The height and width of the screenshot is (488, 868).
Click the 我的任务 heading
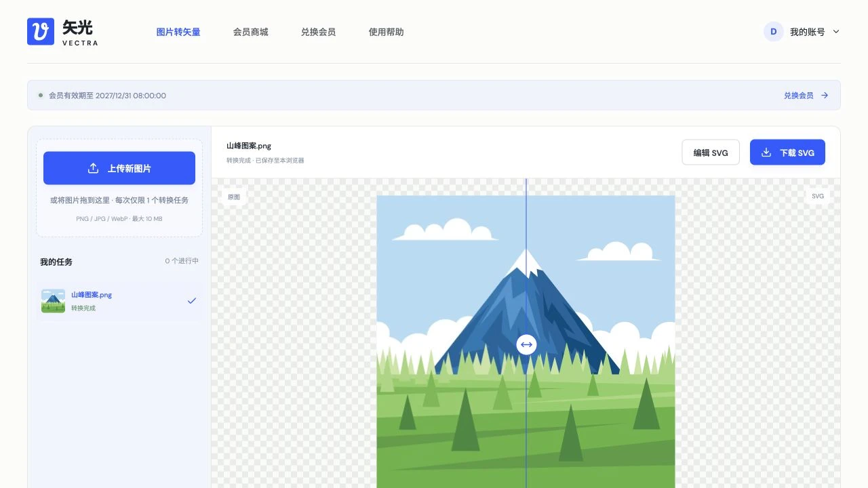point(56,262)
